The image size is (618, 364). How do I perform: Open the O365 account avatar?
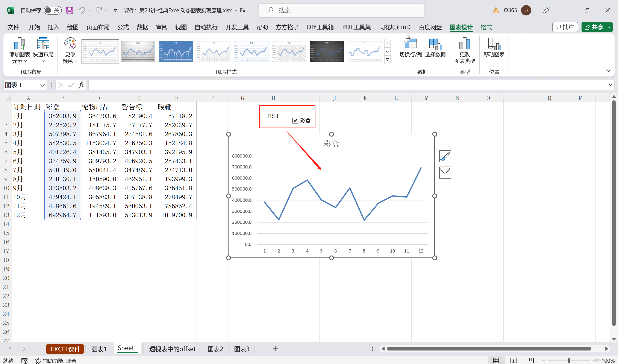(x=526, y=10)
